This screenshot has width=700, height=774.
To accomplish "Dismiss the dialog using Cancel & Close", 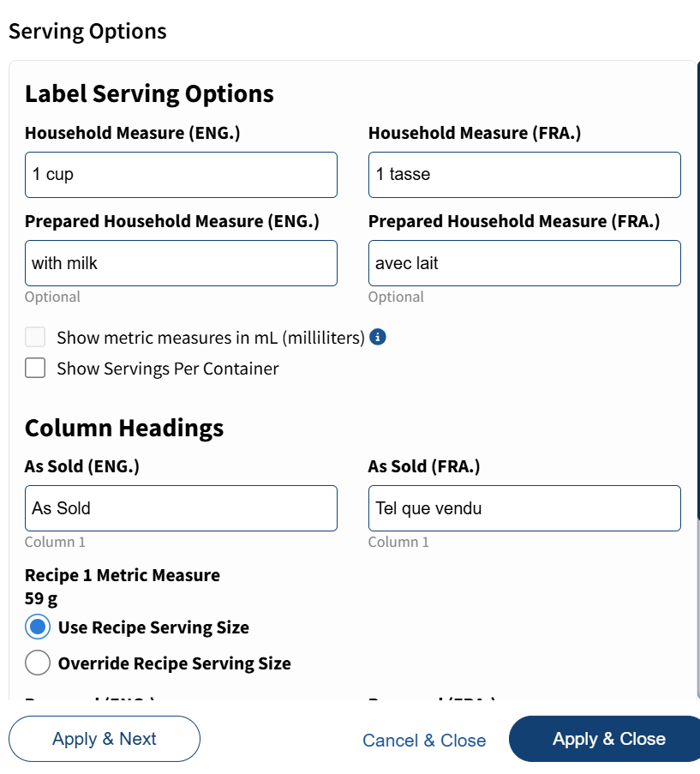I will pos(424,741).
